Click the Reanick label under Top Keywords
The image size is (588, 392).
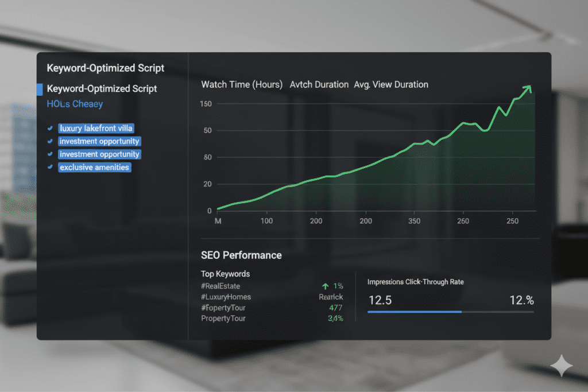click(x=331, y=297)
